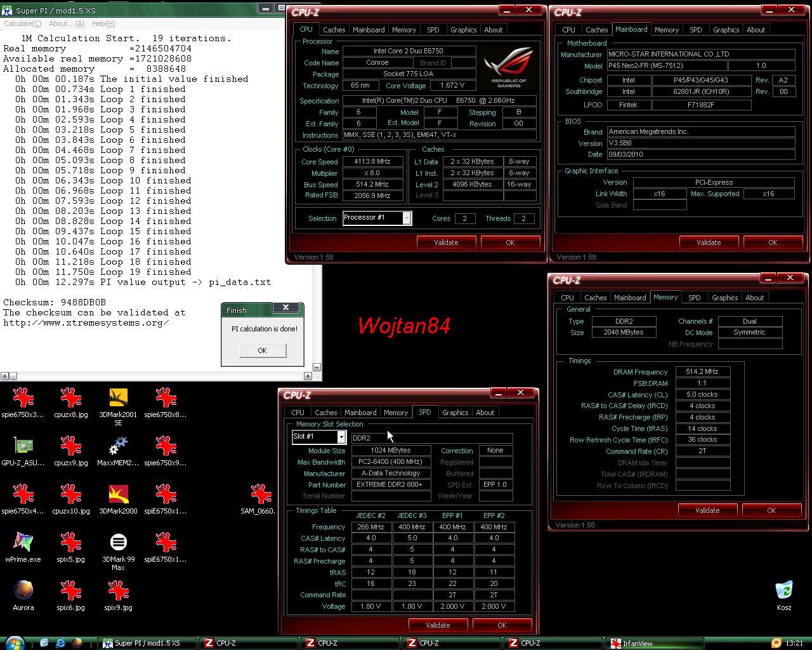Viewport: 812px width, 650px height.
Task: Open Graphics tab in CPU-Z CPU window
Action: pyautogui.click(x=463, y=30)
